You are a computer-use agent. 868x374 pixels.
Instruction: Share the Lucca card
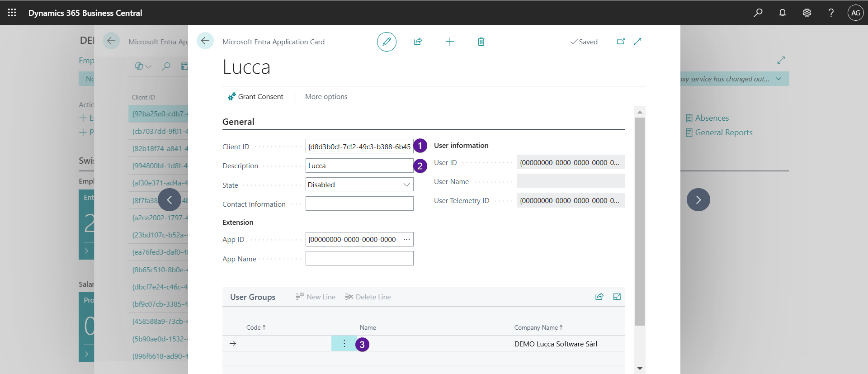click(418, 42)
